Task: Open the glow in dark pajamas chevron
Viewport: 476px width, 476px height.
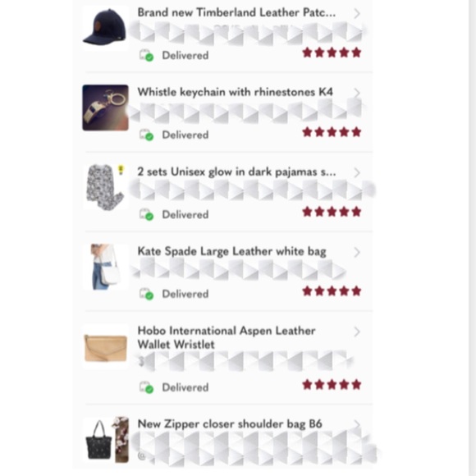Action: coord(357,172)
